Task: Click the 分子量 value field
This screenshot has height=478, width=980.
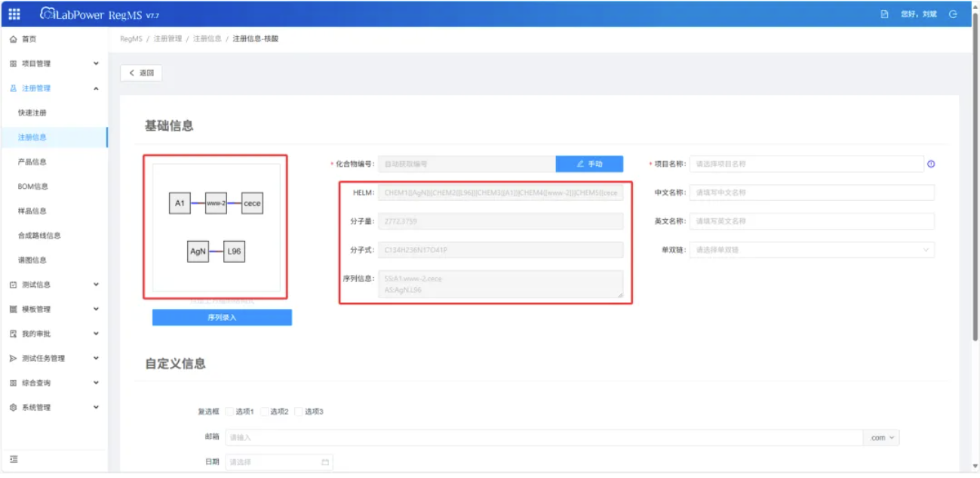Action: [x=501, y=221]
